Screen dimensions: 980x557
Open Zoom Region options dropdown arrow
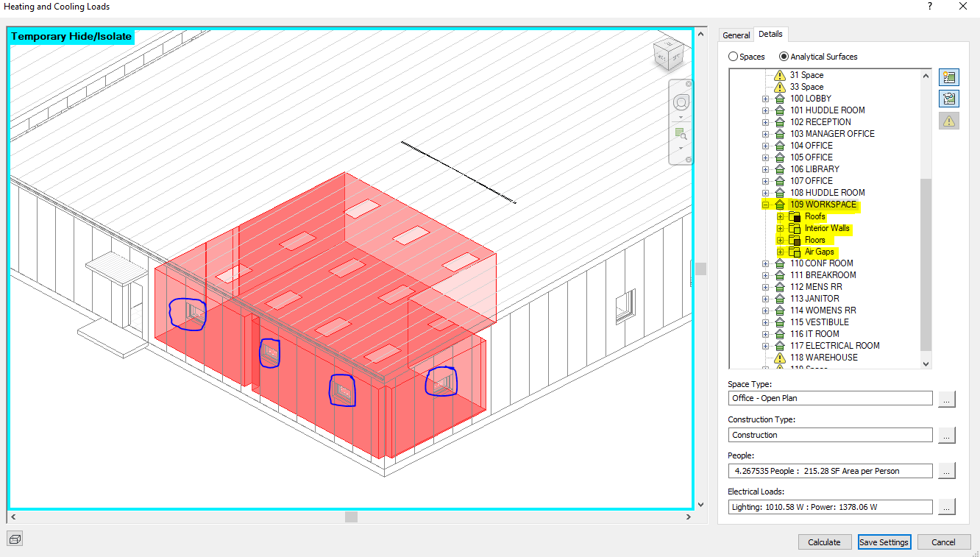(x=681, y=148)
